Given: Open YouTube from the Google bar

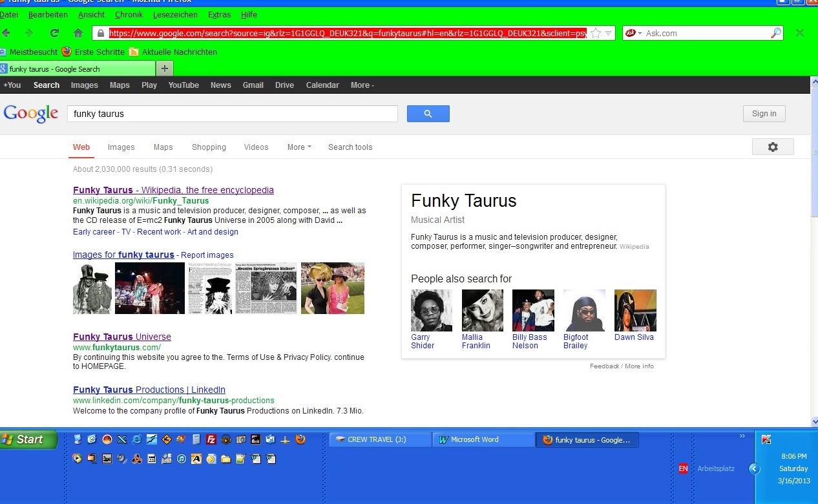Looking at the screenshot, I should coord(184,85).
